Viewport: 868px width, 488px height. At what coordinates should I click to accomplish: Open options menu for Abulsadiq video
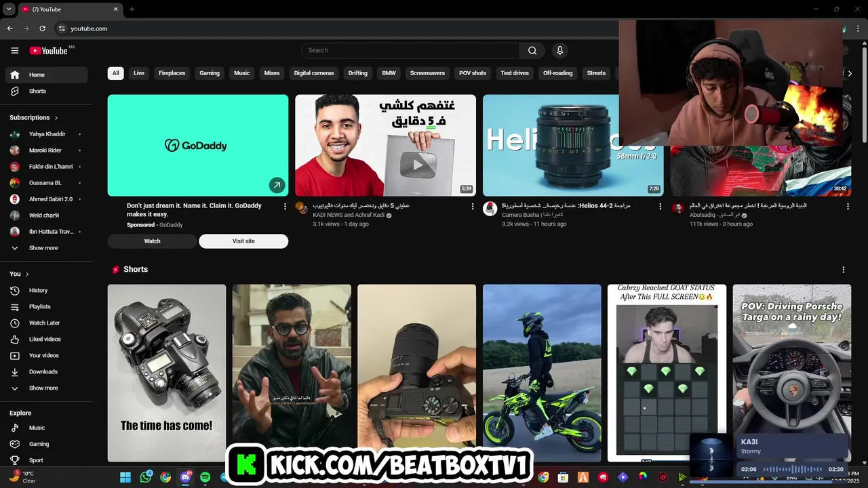point(848,207)
